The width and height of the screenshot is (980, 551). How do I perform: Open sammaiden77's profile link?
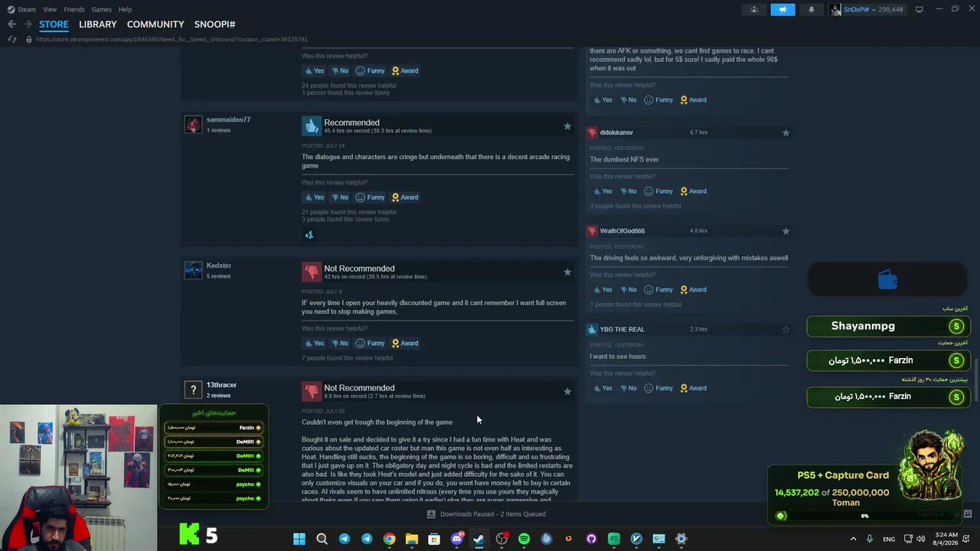click(228, 120)
